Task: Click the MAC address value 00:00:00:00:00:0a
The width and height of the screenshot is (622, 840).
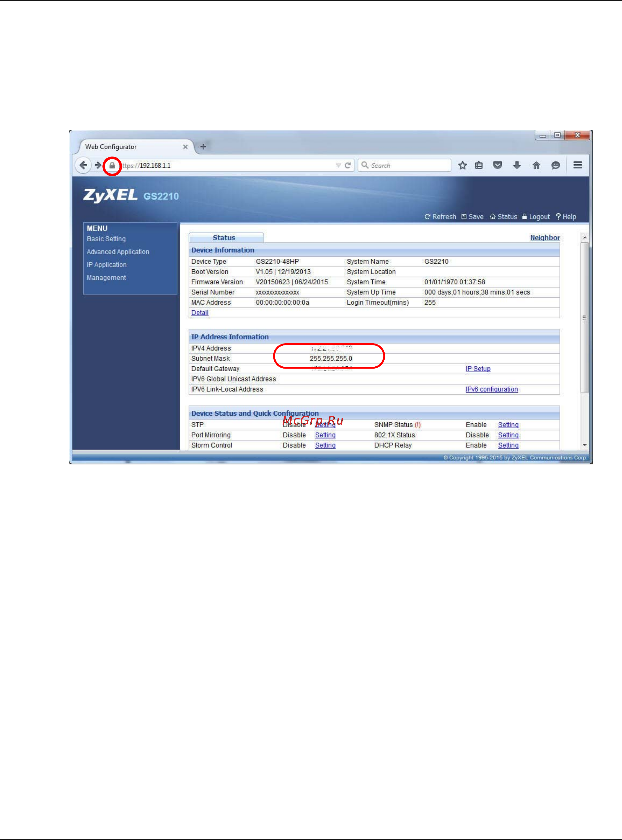Action: click(282, 303)
